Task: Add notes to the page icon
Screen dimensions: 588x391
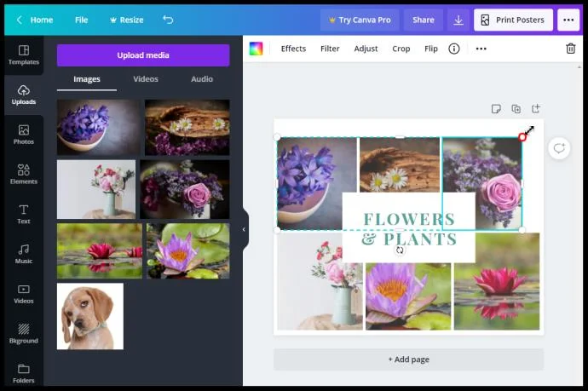Action: pyautogui.click(x=496, y=109)
